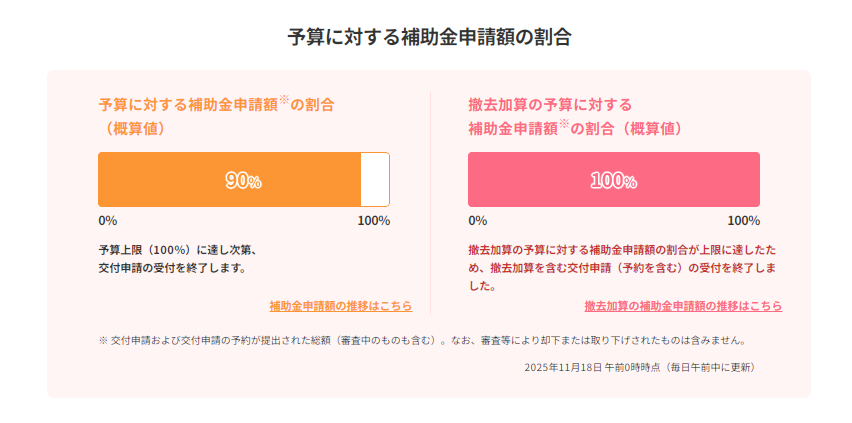Screen dimensions: 852x423
Task: Click the 100% label under the orange bar
Action: 373,221
